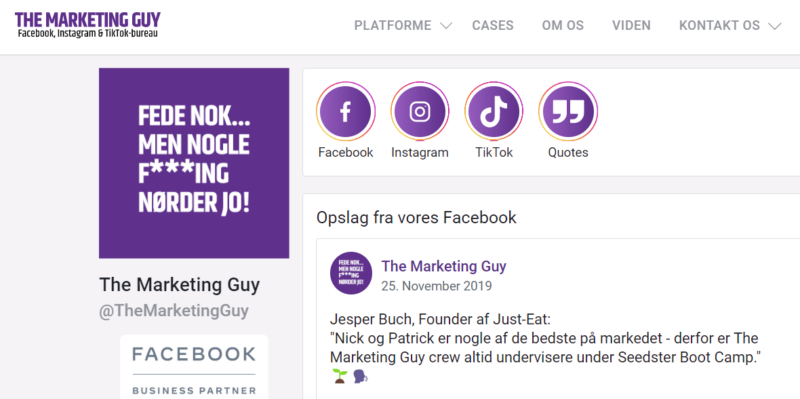The image size is (800, 399).
Task: Open the TikTok story circle icon
Action: [494, 111]
